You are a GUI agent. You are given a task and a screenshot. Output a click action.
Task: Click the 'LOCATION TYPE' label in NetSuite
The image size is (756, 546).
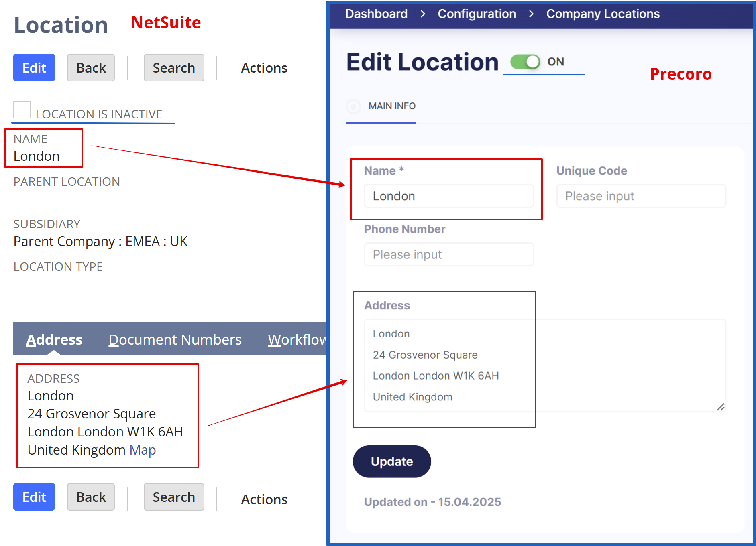(x=58, y=266)
